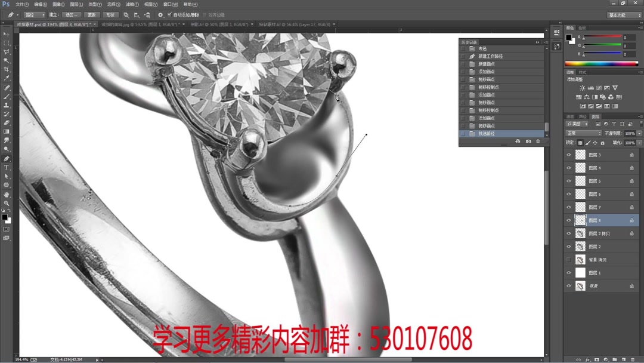Click the 图层 8 layer thumbnail
The height and width of the screenshot is (363, 644).
580,220
